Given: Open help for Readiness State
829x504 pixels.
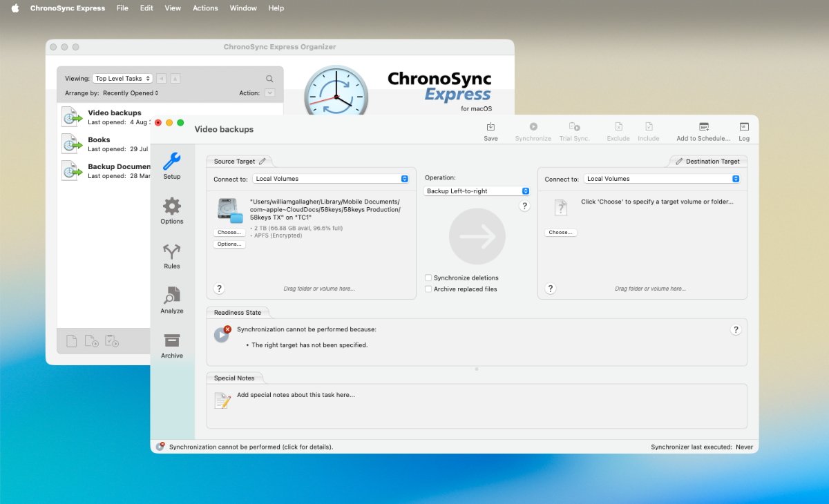Looking at the screenshot, I should [736, 330].
